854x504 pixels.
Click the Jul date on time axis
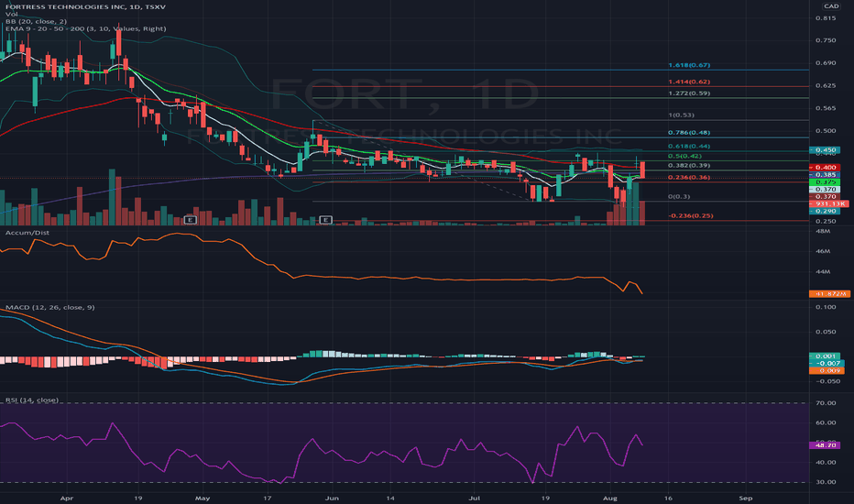475,498
